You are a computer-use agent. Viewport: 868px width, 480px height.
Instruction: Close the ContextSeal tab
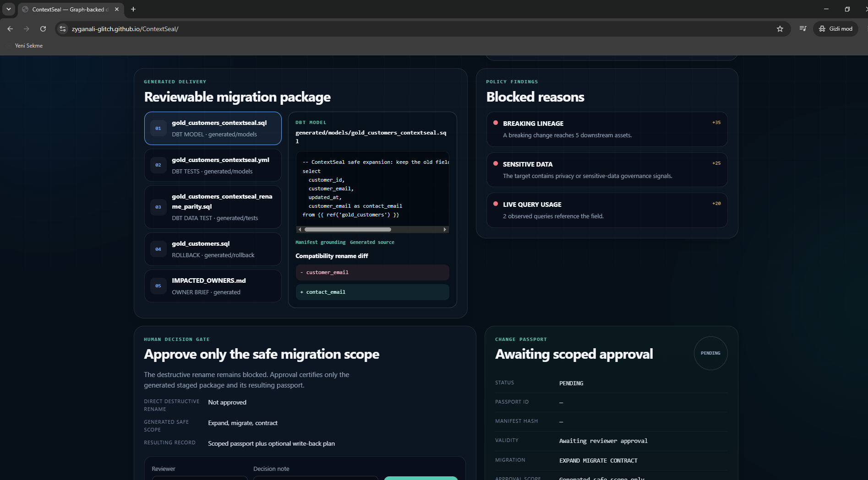pyautogui.click(x=117, y=9)
